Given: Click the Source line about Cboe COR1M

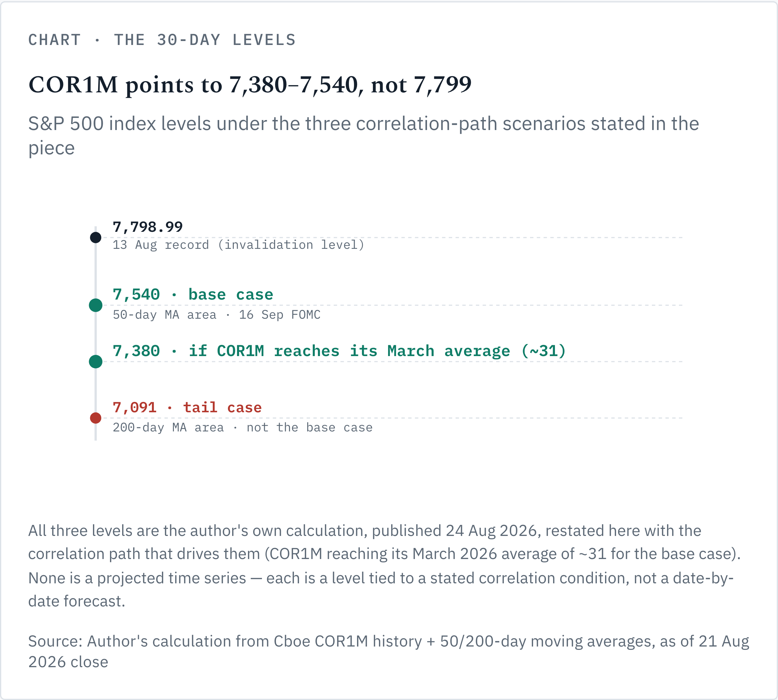Looking at the screenshot, I should (389, 651).
